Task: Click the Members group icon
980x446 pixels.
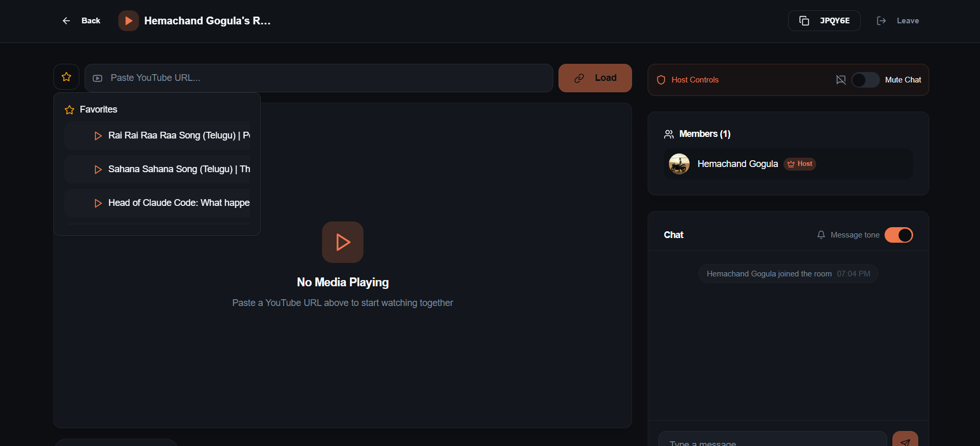Action: point(669,134)
